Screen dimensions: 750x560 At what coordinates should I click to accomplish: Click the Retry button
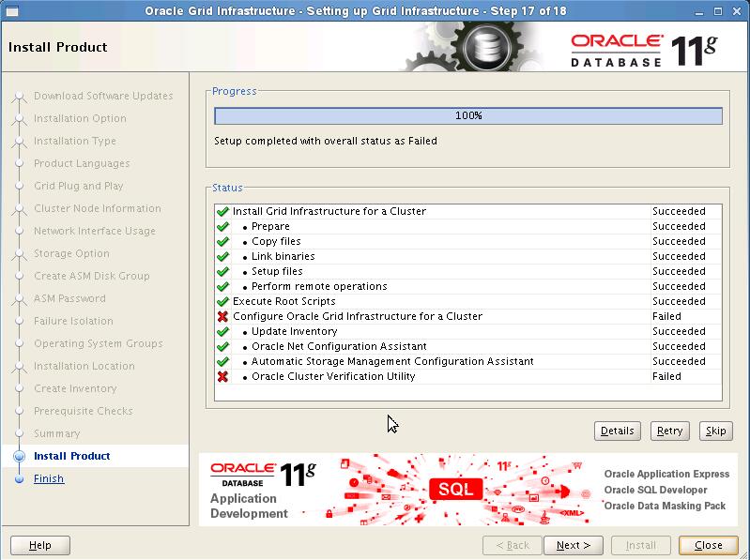(x=669, y=431)
